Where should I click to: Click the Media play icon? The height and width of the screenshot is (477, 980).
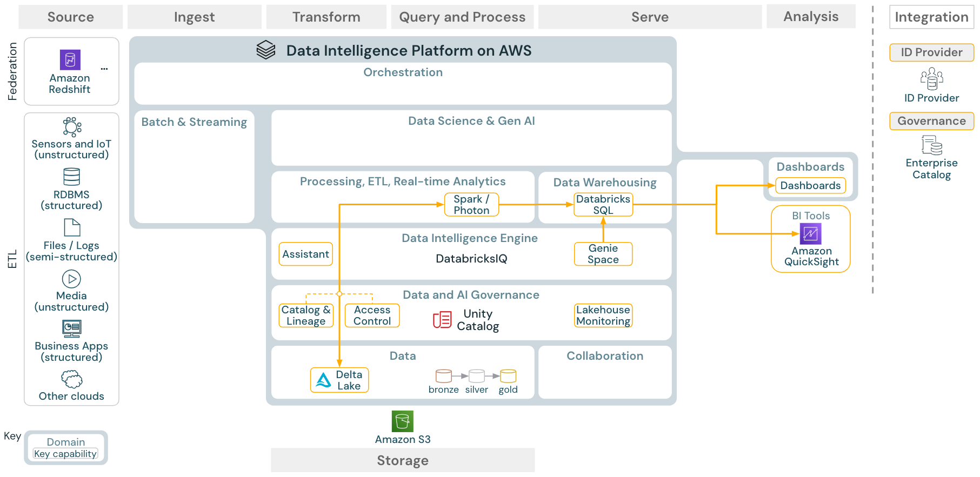click(x=71, y=279)
